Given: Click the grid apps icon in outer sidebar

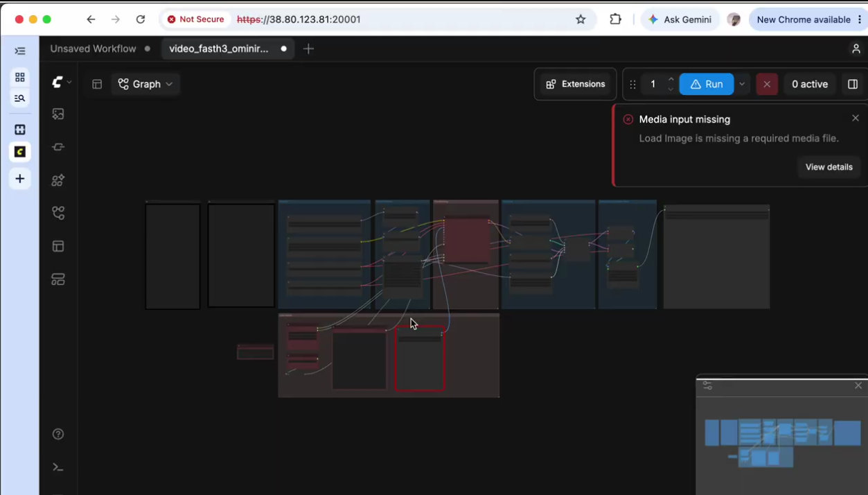Looking at the screenshot, I should [20, 77].
